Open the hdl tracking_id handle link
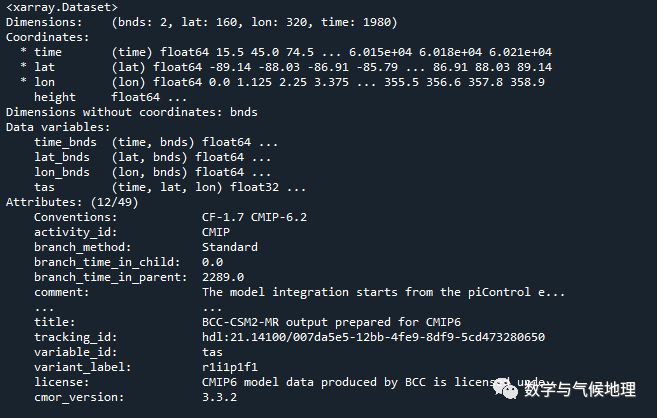The width and height of the screenshot is (657, 418). click(373, 337)
